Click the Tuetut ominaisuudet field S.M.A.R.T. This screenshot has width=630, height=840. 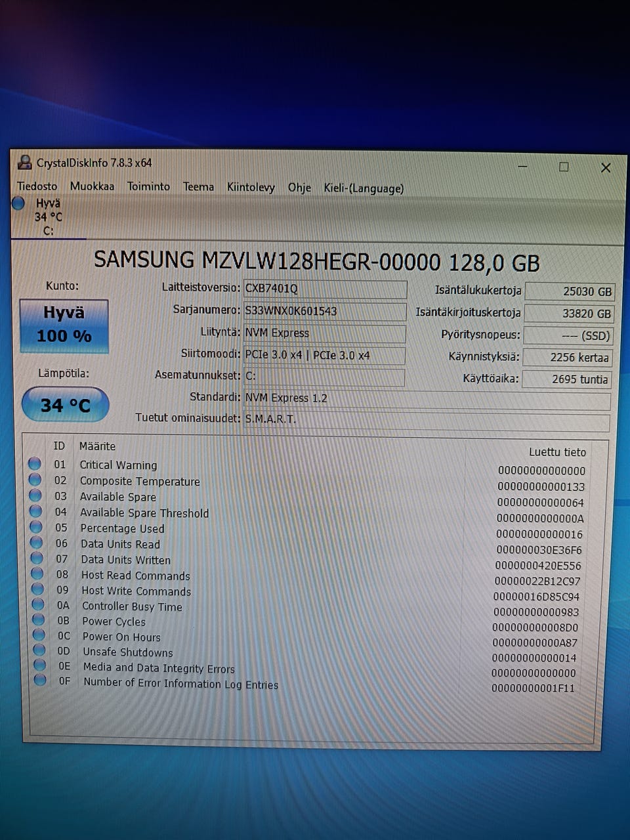pos(427,420)
